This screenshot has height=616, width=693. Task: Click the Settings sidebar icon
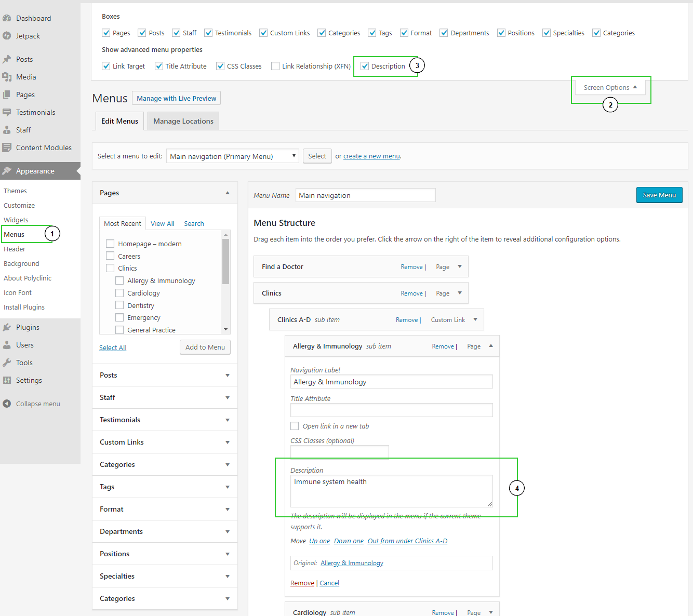[7, 380]
